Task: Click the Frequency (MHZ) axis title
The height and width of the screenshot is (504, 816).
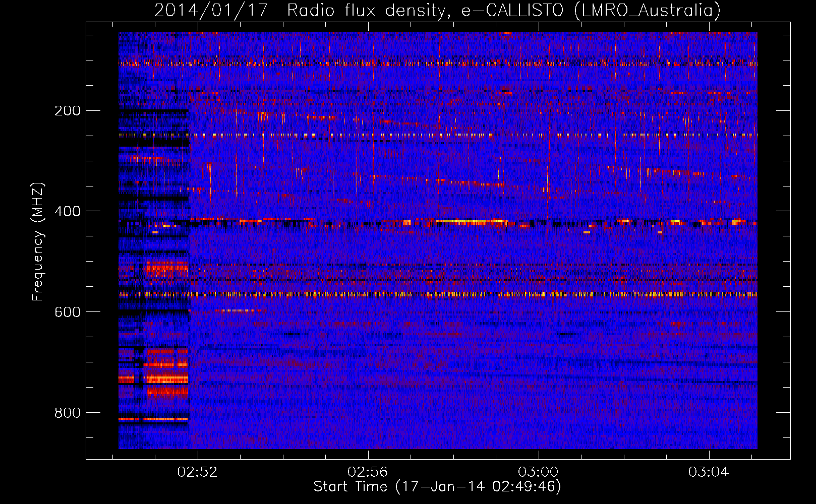Action: pos(38,241)
